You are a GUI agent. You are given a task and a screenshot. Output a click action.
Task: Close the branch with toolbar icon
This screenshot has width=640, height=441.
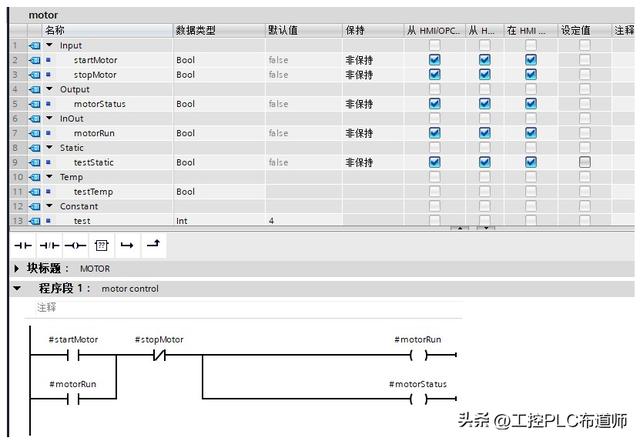pyautogui.click(x=153, y=245)
